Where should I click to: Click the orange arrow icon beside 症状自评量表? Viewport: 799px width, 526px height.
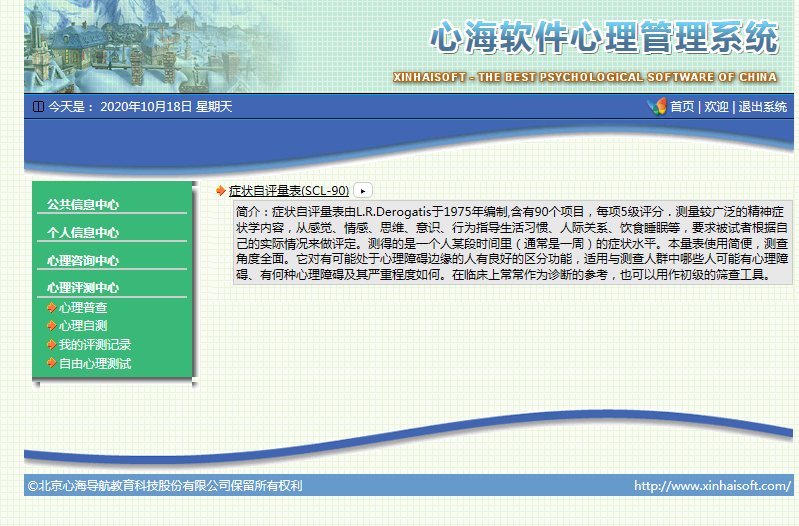click(221, 190)
